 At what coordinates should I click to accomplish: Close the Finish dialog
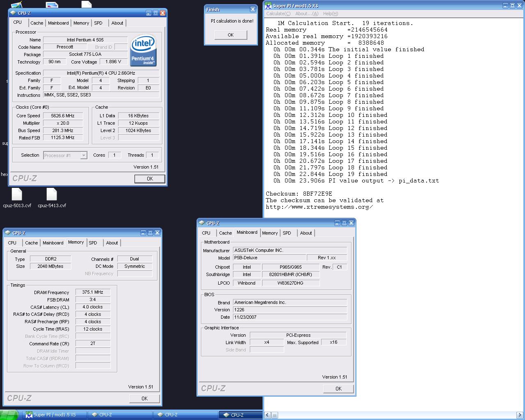(x=253, y=9)
